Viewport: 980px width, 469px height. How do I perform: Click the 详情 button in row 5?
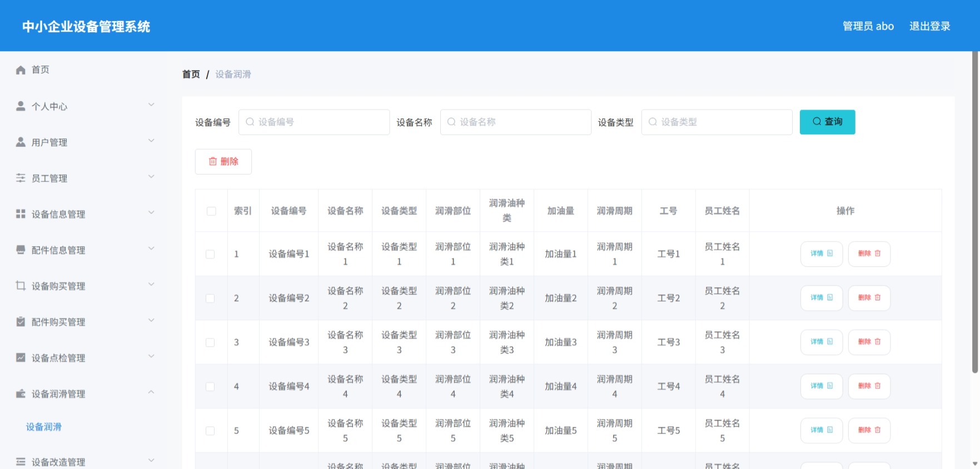click(x=822, y=430)
